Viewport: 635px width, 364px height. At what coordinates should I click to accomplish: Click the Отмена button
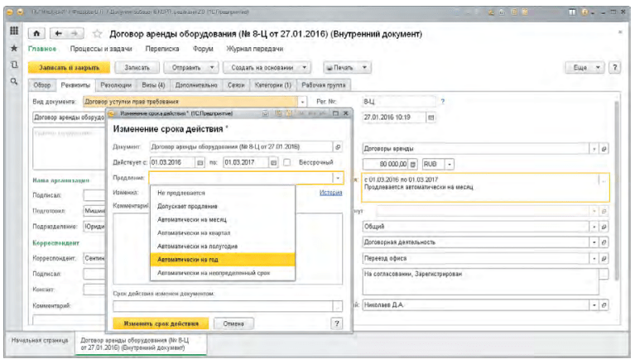pyautogui.click(x=233, y=323)
